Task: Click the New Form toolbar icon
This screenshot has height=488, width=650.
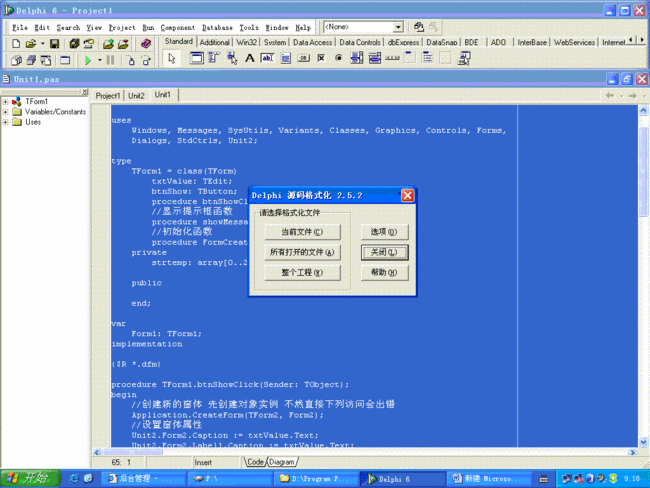Action: pyautogui.click(x=65, y=61)
